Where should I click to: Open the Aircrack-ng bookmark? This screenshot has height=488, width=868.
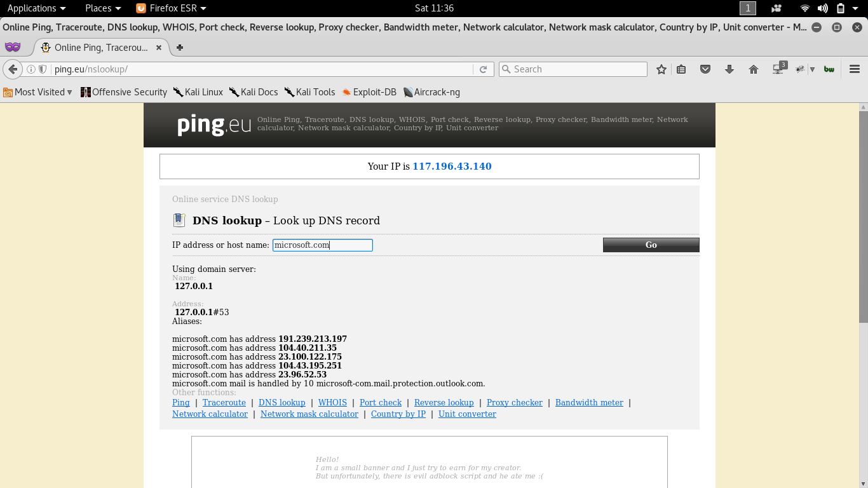point(431,92)
